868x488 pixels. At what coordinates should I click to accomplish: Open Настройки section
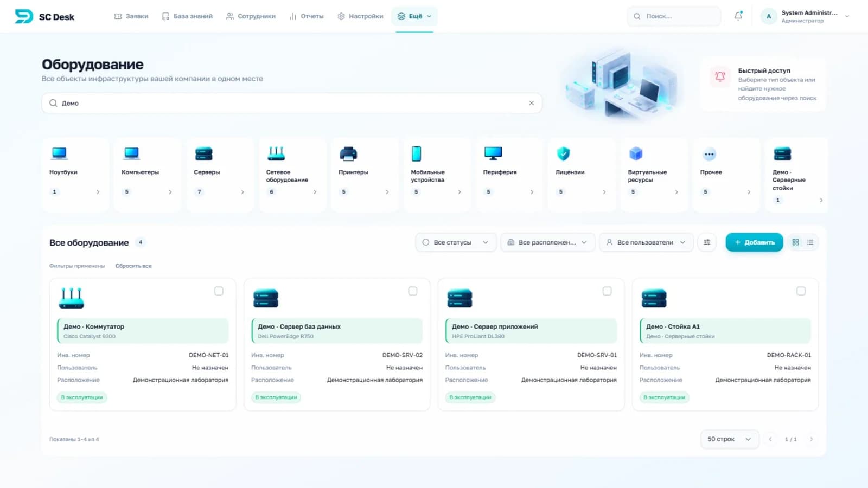[x=360, y=16]
